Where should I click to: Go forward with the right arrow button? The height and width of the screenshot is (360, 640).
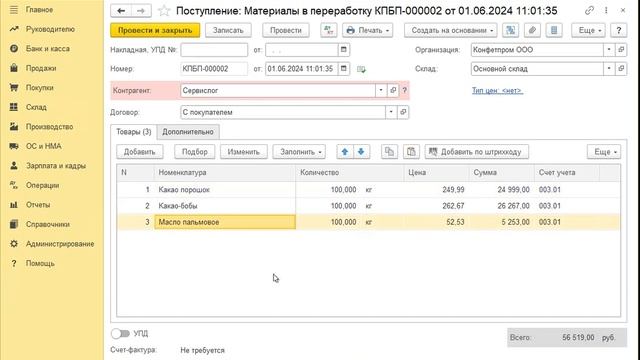click(141, 11)
